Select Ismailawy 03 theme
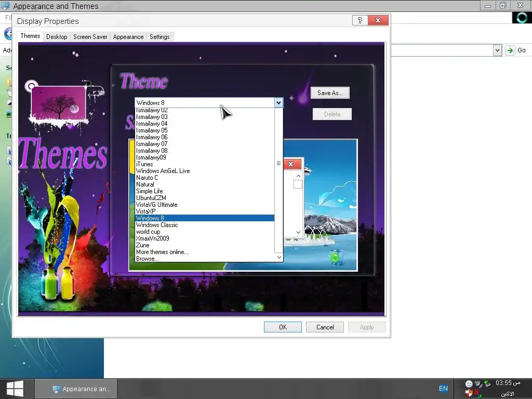Image resolution: width=532 pixels, height=399 pixels. point(205,117)
